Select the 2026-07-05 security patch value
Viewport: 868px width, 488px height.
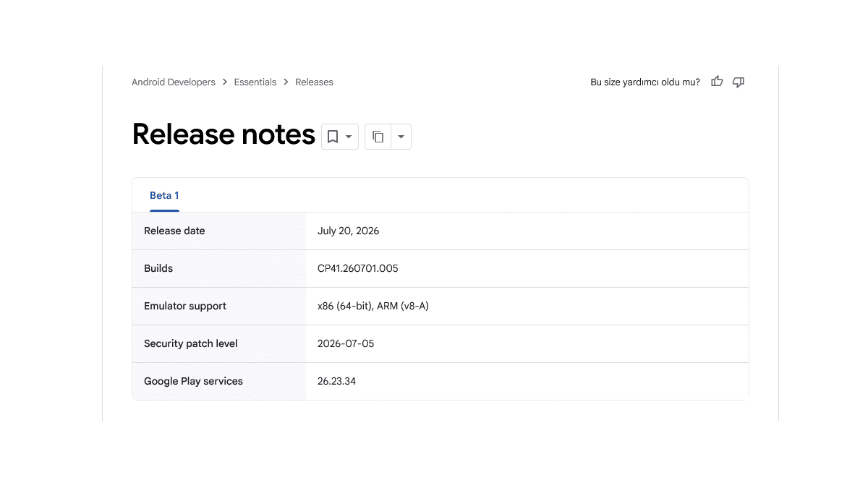[x=346, y=344]
